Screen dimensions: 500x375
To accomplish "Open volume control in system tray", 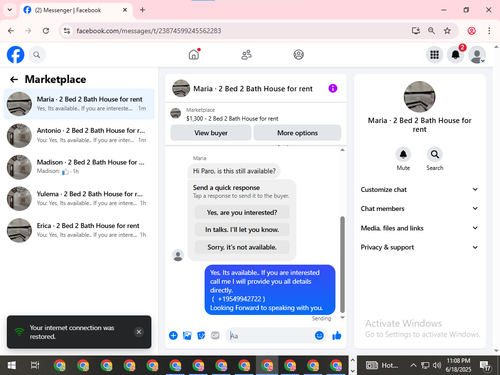I will point(437,365).
